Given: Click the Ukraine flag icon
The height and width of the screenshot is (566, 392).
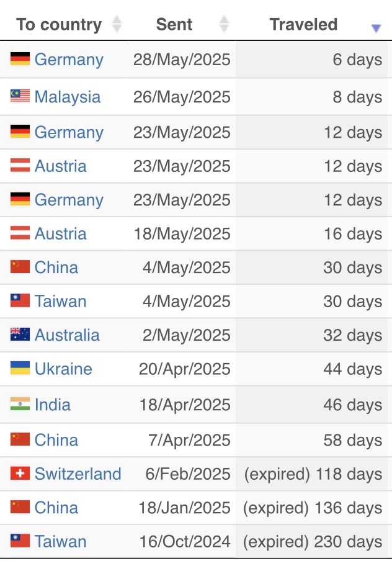Looking at the screenshot, I should click(x=20, y=368).
